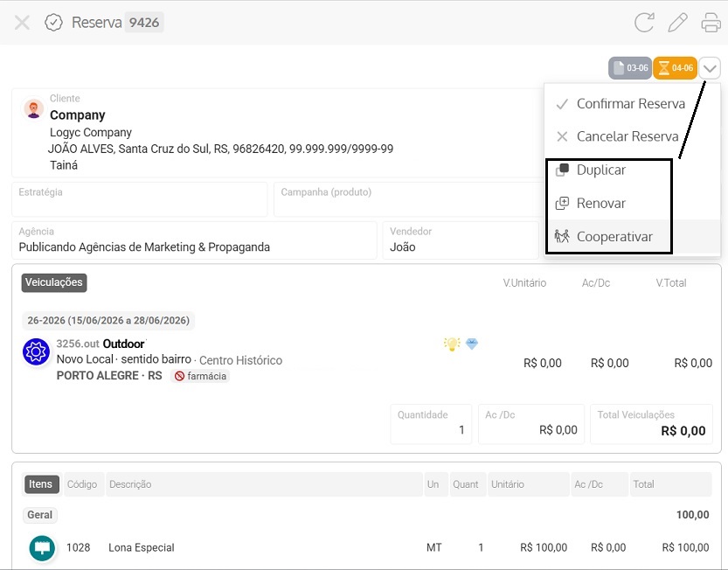Click the orange 04-06 hourglass badge
This screenshot has width=728, height=570.
675,68
